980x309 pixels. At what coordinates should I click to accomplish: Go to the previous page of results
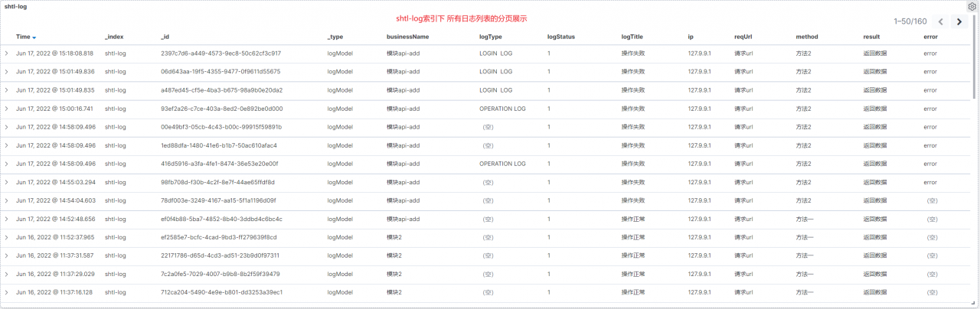[x=941, y=22]
